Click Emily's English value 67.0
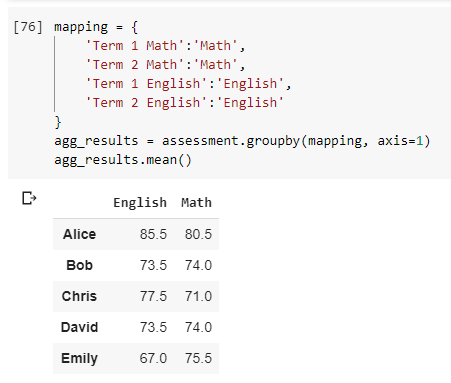 [153, 358]
